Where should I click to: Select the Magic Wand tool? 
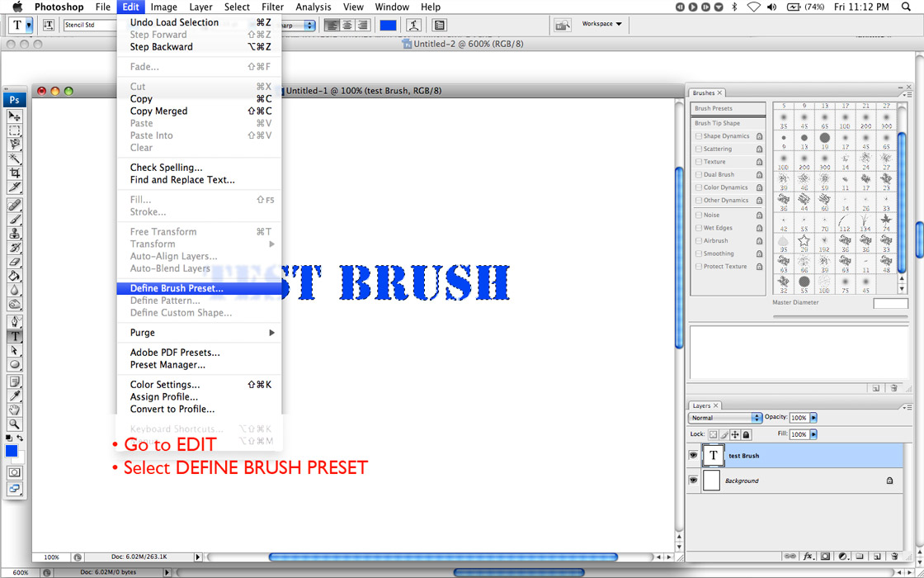(x=15, y=159)
